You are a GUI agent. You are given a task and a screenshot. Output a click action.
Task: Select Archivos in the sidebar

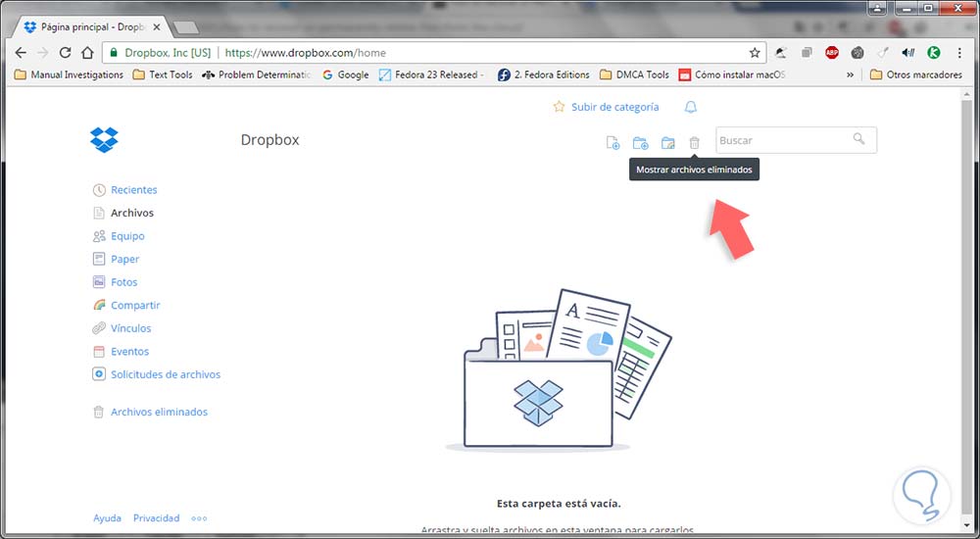[132, 214]
